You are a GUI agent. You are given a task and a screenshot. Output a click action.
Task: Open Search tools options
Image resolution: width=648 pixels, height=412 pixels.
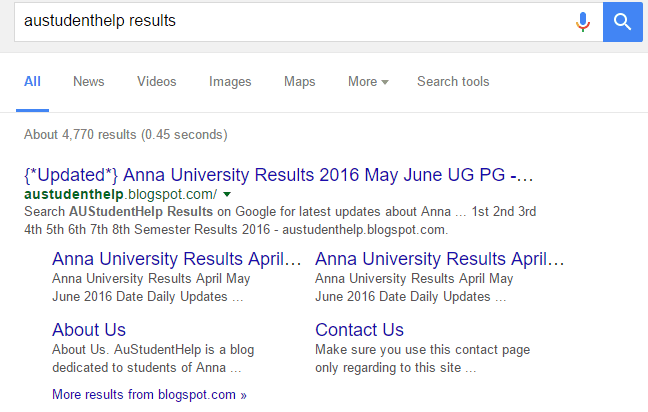point(453,82)
